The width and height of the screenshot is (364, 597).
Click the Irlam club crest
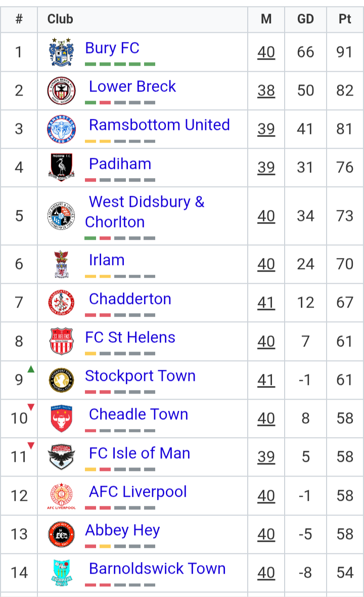[61, 264]
